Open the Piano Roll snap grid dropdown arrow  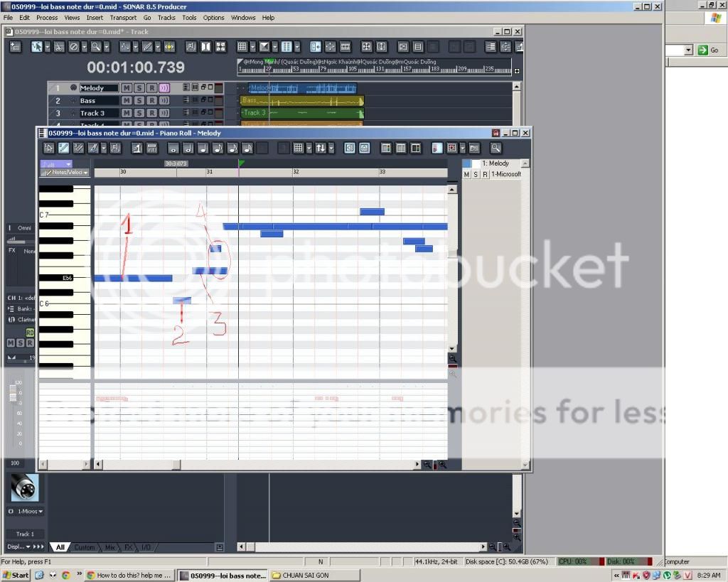coord(309,148)
